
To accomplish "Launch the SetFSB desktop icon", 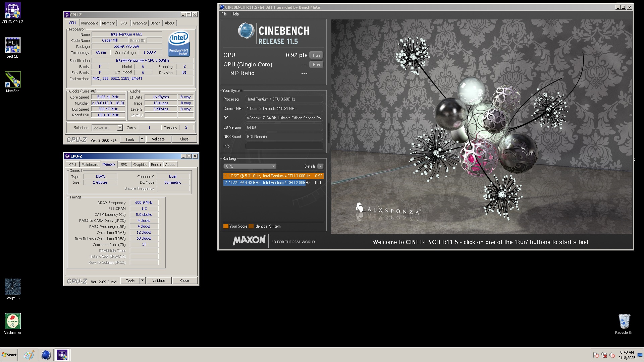I will pyautogui.click(x=12, y=48).
